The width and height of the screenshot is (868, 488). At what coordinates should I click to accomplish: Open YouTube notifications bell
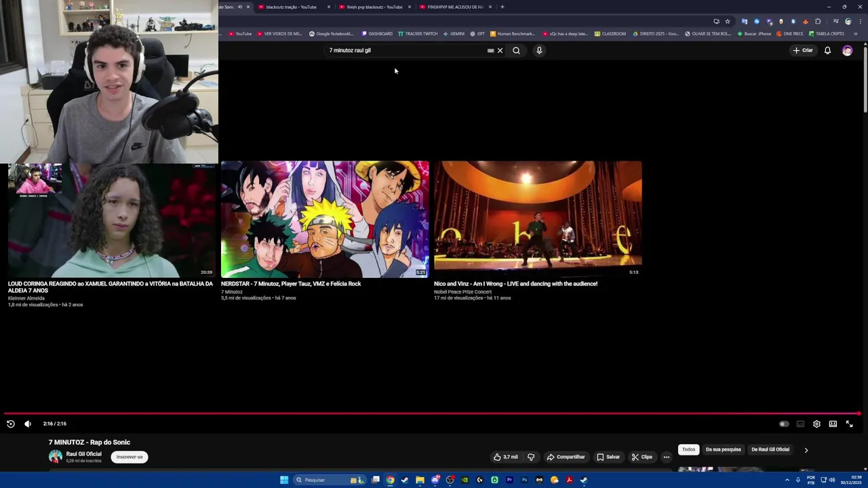point(827,50)
